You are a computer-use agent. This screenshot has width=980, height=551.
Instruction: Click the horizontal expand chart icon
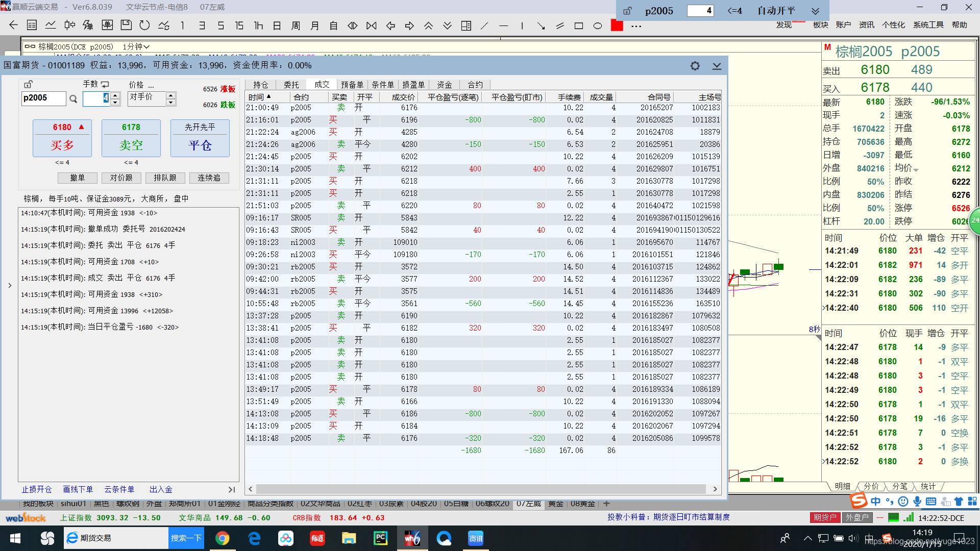(x=353, y=25)
